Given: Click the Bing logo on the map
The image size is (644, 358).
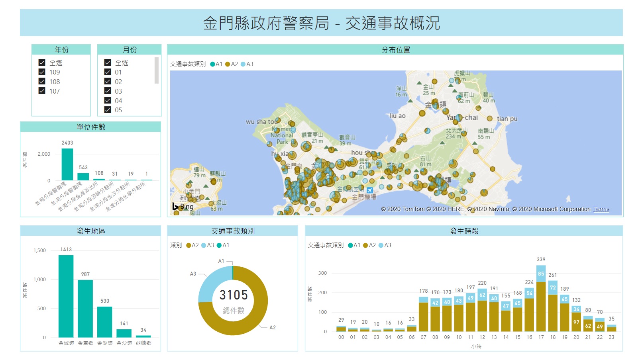Looking at the screenshot, I should tap(183, 206).
